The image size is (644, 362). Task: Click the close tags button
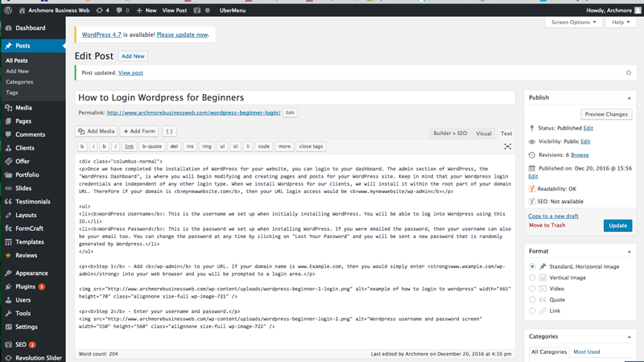311,146
